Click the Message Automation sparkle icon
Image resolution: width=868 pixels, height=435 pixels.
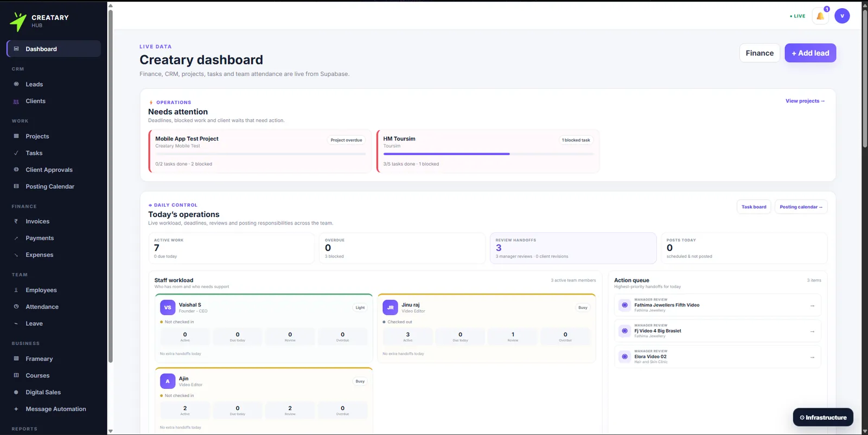pos(16,409)
